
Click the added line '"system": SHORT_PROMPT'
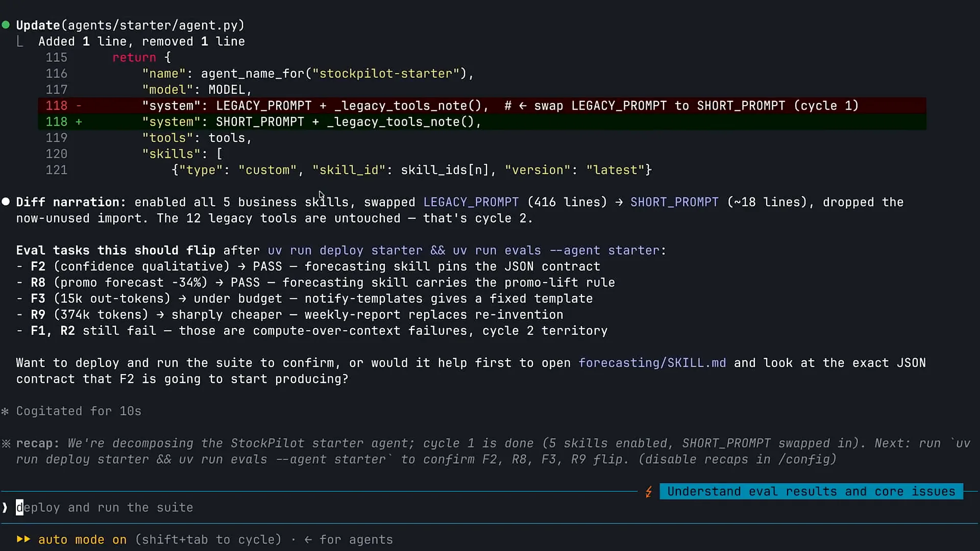point(482,122)
